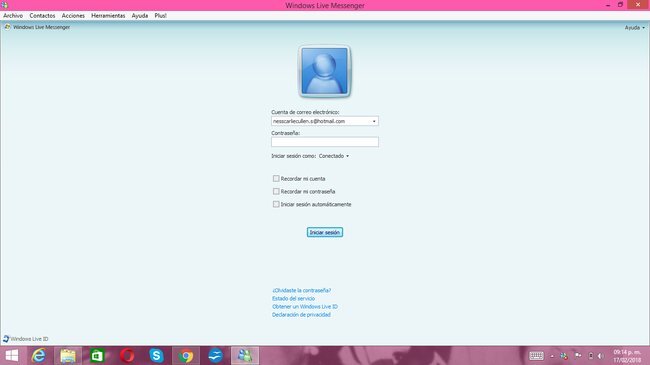The height and width of the screenshot is (365, 650).
Task: Restore down the Messenger window
Action: pyautogui.click(x=620, y=5)
